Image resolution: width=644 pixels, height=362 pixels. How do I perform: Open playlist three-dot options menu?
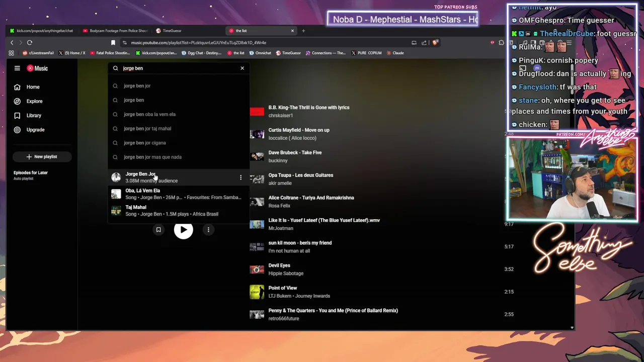208,230
